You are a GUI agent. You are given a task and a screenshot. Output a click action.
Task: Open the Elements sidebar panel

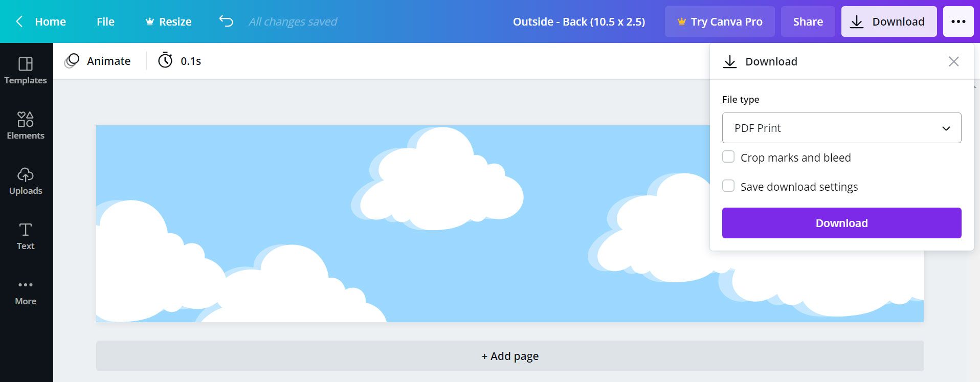pyautogui.click(x=26, y=126)
